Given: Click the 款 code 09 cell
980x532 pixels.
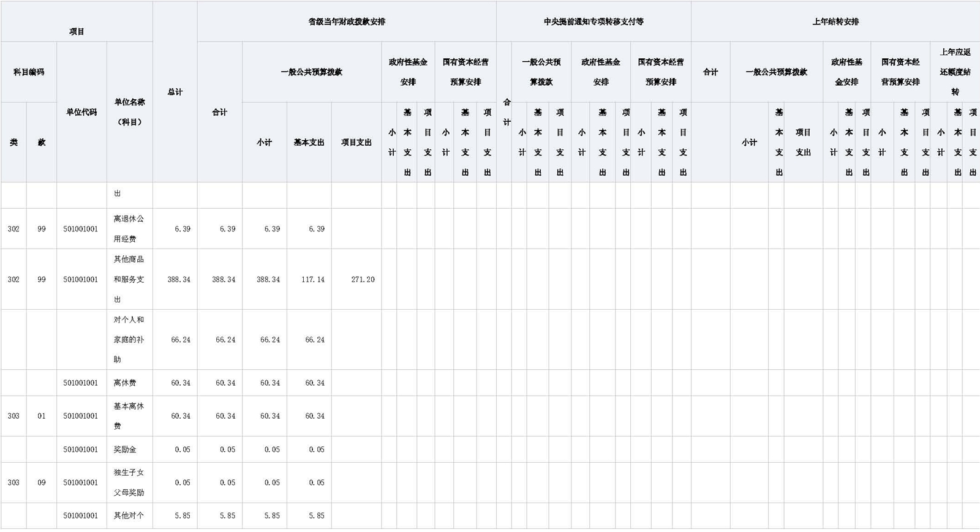Looking at the screenshot, I should click(x=42, y=482).
